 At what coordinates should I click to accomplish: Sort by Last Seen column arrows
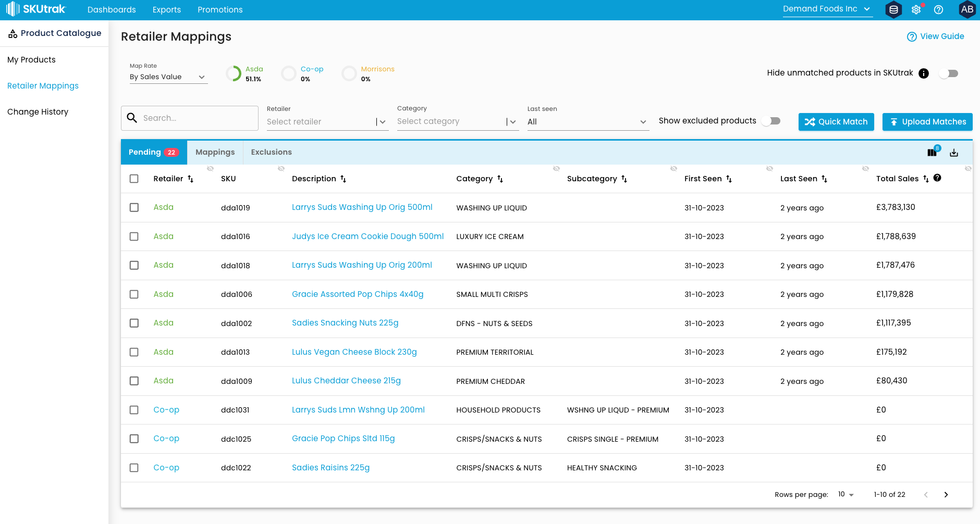pyautogui.click(x=824, y=179)
